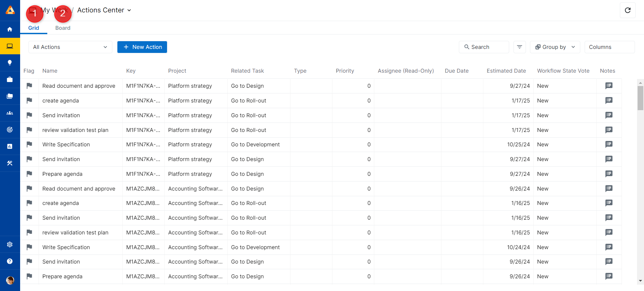Open the help question mark icon
This screenshot has width=644, height=291.
tap(10, 261)
